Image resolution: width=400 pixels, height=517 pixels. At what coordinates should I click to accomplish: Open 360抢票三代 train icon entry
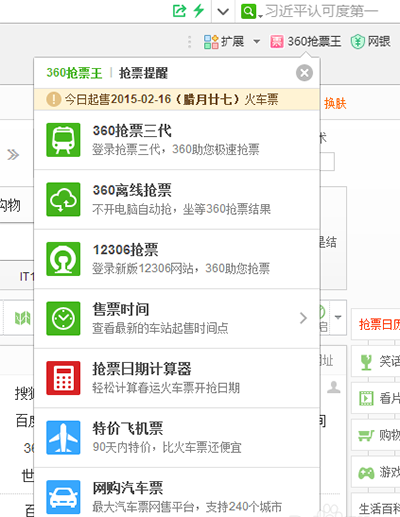click(x=63, y=140)
